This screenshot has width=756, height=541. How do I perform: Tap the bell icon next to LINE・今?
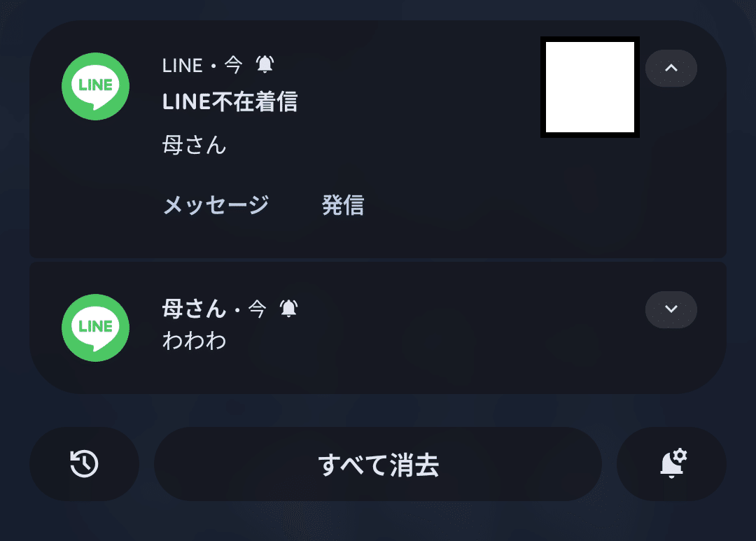(263, 64)
